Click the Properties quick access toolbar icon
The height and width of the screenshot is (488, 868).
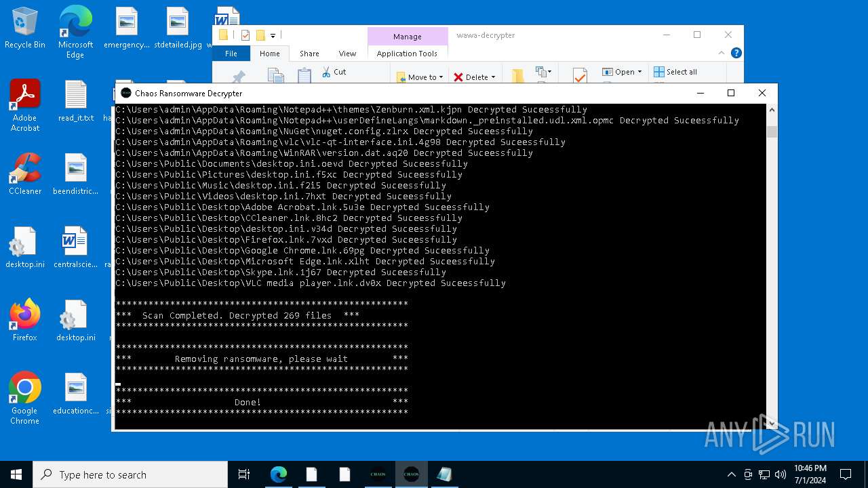click(x=245, y=35)
